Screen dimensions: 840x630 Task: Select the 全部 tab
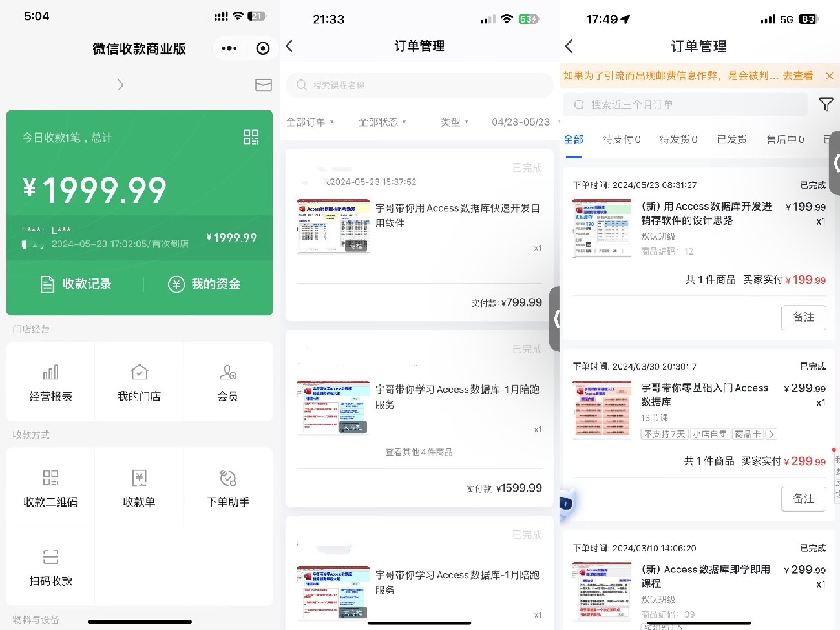click(x=574, y=140)
